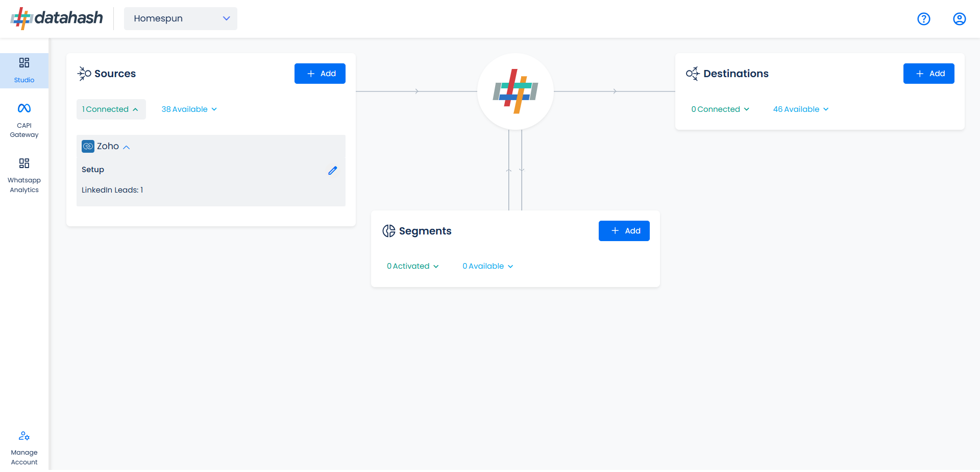Open Whatsapp Analytics in sidebar
980x472 pixels.
[24, 176]
